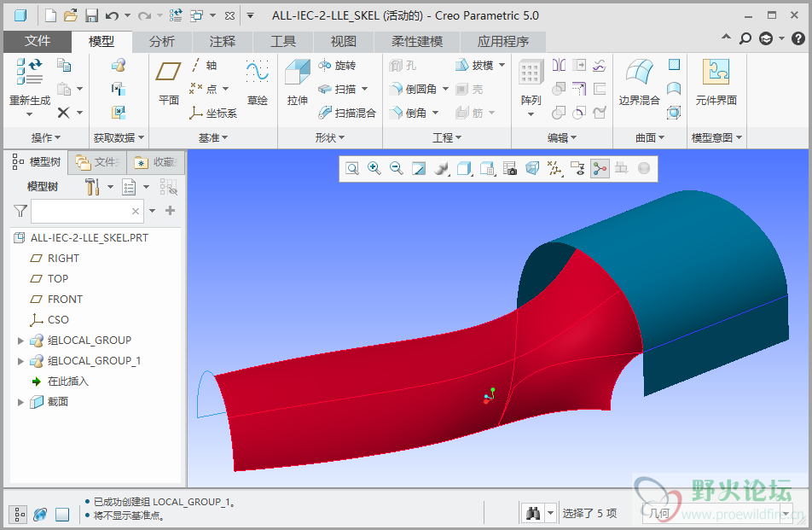Click the Save icon in quick access toolbar
Image resolution: width=812 pixels, height=530 pixels.
coord(91,15)
